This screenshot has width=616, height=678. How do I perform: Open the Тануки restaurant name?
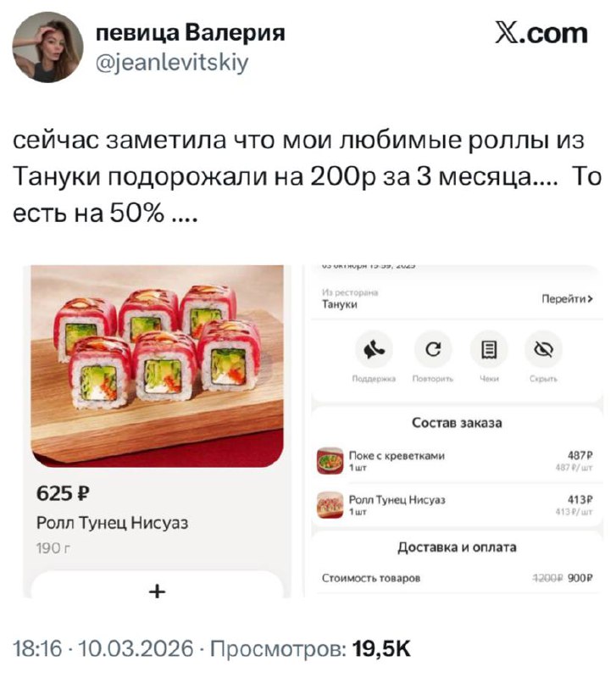tap(340, 304)
